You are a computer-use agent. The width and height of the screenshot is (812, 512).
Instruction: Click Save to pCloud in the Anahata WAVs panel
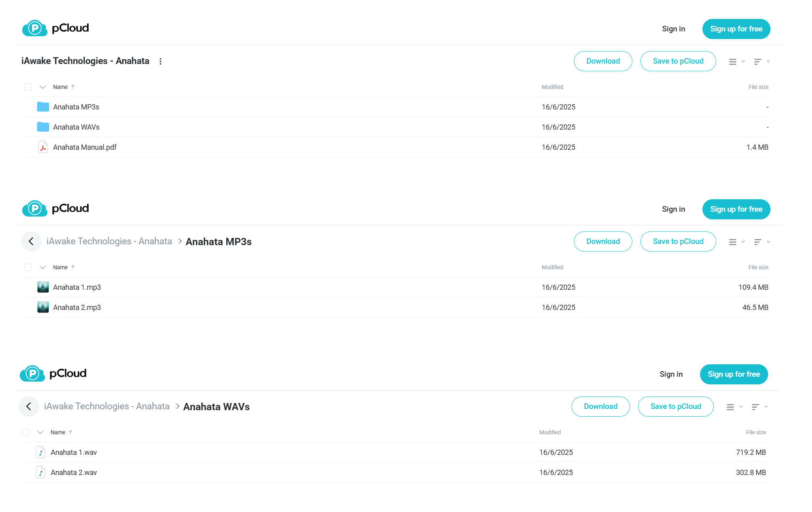pyautogui.click(x=675, y=407)
